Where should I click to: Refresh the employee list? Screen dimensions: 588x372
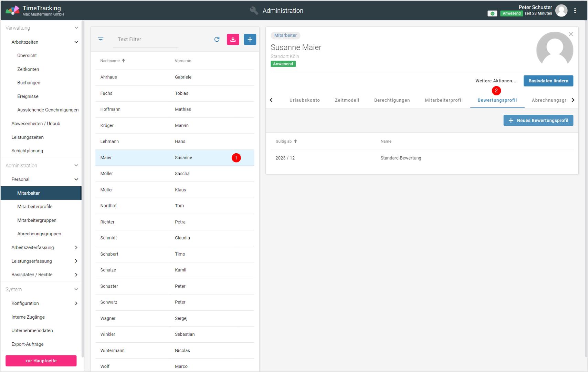pos(217,39)
